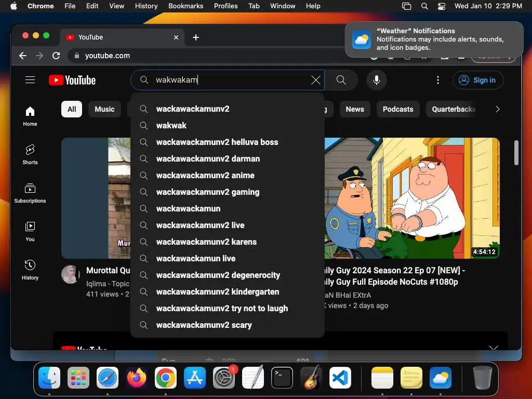Open System Settings from the Dock

[224, 378]
